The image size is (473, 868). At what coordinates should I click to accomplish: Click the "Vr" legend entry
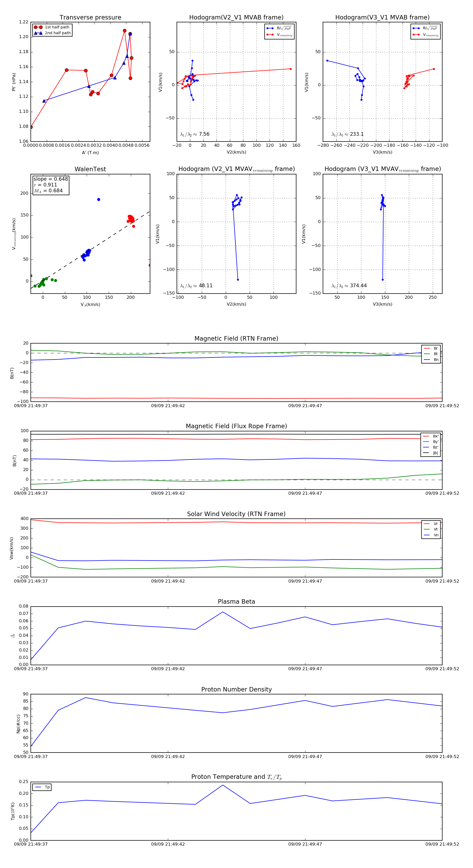pos(431,524)
